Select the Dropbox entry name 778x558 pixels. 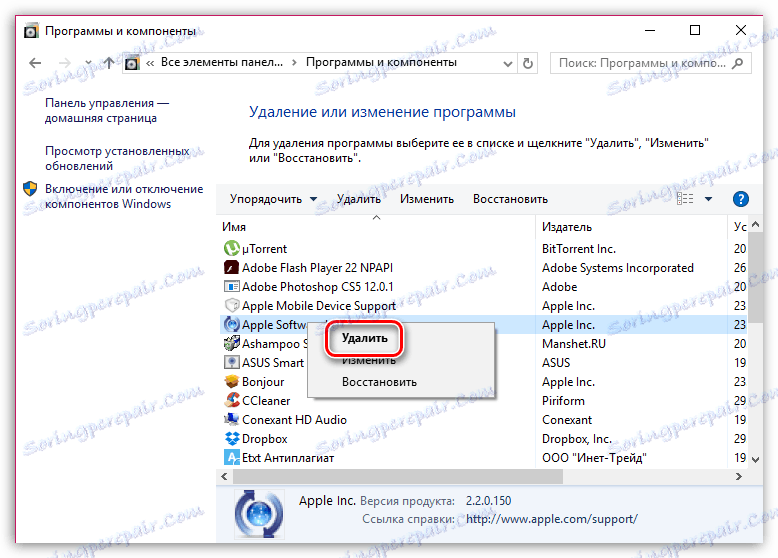click(x=264, y=439)
